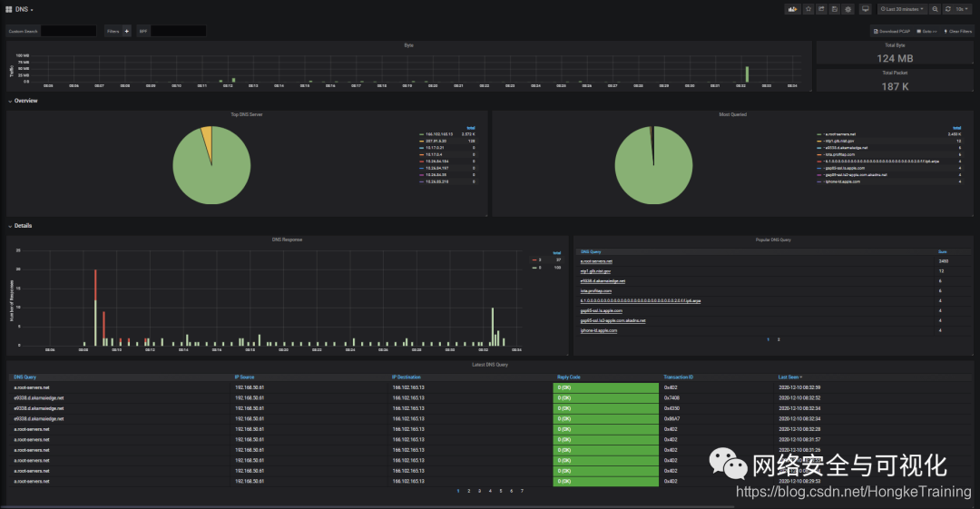The height and width of the screenshot is (509, 980).
Task: Open iphone-ld.apple.com link in Popular list
Action: (599, 331)
